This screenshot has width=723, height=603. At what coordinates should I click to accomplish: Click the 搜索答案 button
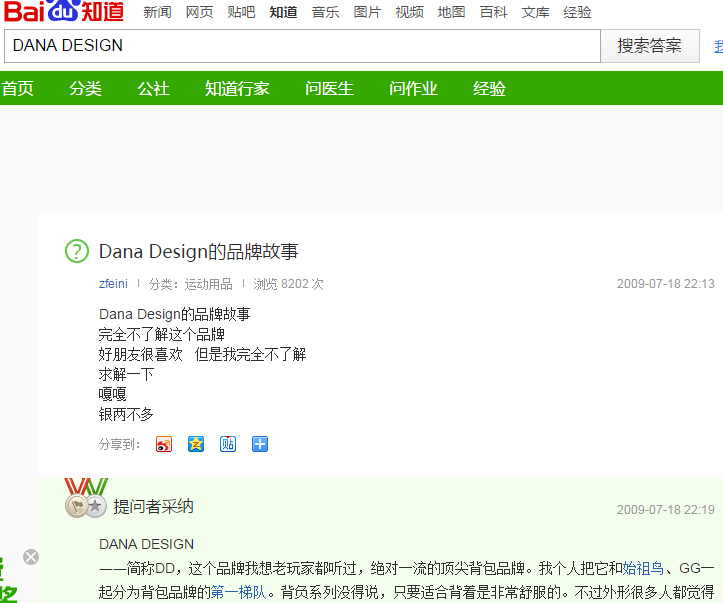click(650, 46)
